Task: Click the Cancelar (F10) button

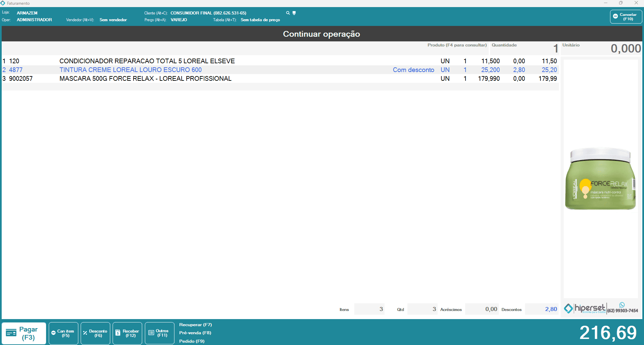Action: tap(626, 17)
